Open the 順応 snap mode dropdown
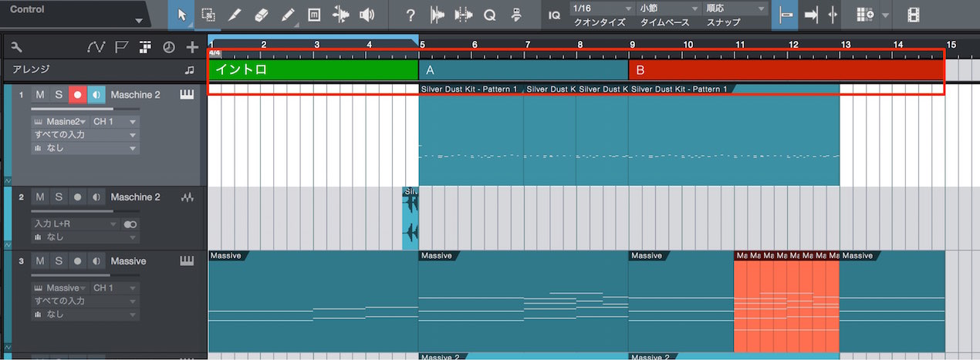This screenshot has width=980, height=360. [735, 8]
